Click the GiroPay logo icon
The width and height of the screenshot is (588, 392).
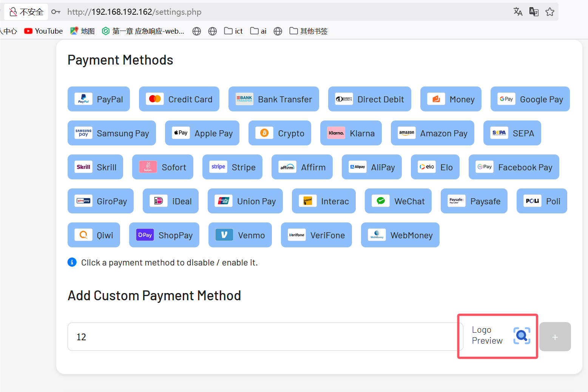pos(83,201)
